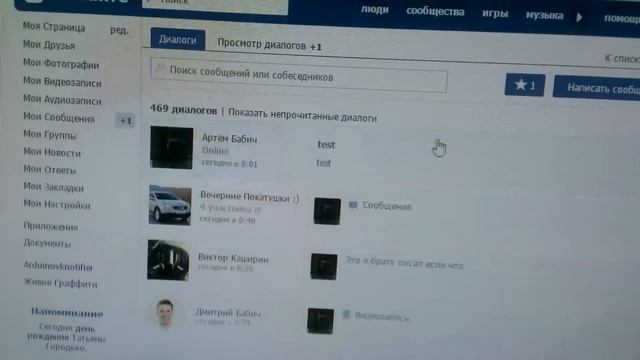
Task: Switch to the Диалоги tab
Action: (178, 40)
